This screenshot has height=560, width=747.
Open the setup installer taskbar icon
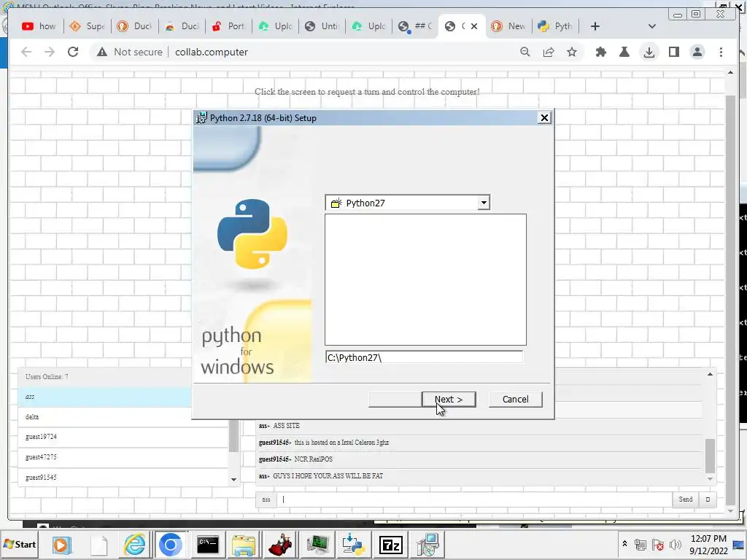tap(427, 545)
